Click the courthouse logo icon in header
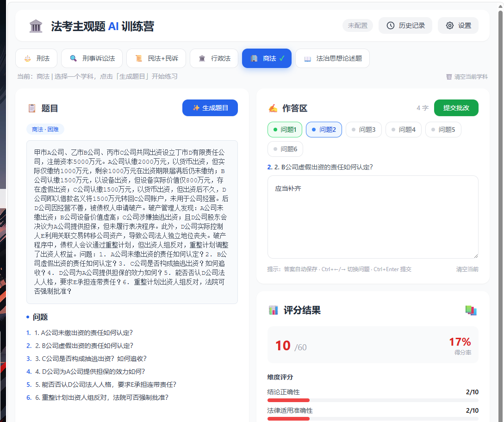 tap(36, 26)
